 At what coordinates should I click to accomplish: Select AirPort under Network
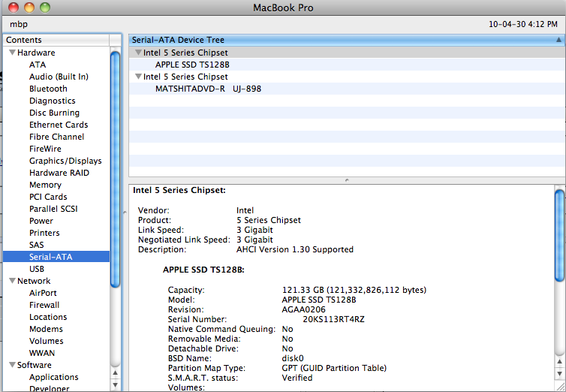pos(43,293)
